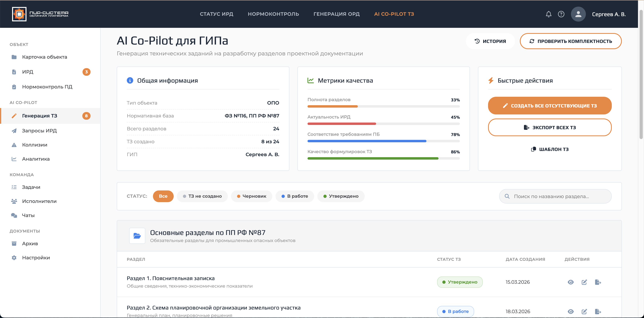Viewport: 644px width, 318px height.
Task: Click the Полнота разделов progress bar
Action: pyautogui.click(x=383, y=106)
